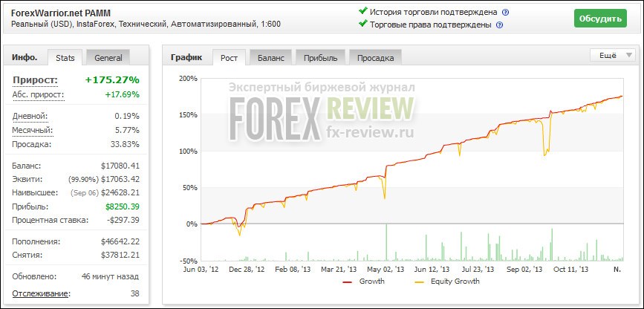This screenshot has width=644, height=309.
Task: Click the Абс. прирост label
Action: [x=39, y=95]
